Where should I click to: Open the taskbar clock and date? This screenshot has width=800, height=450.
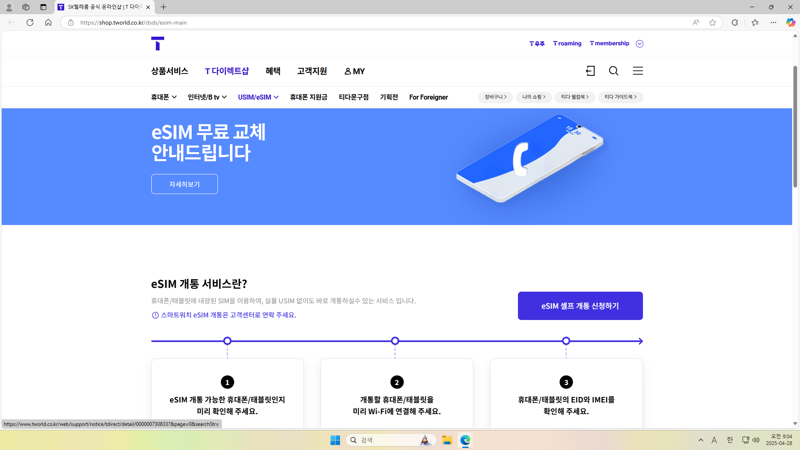tap(780, 440)
